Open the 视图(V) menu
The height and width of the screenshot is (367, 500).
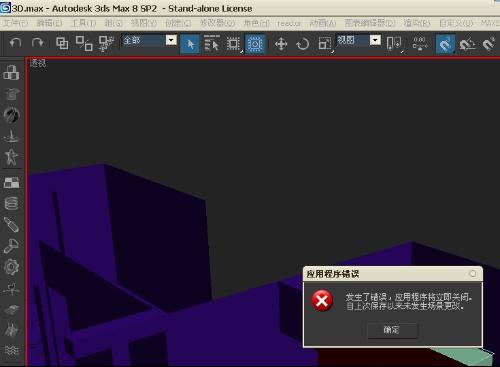144,23
